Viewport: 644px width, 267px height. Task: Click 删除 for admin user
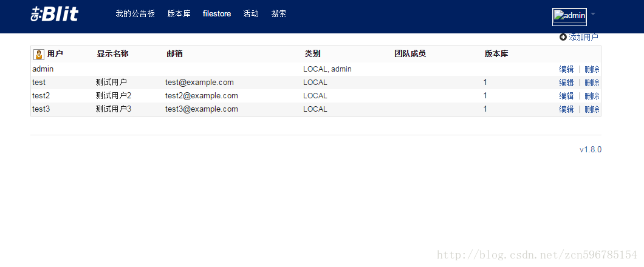pyautogui.click(x=592, y=69)
